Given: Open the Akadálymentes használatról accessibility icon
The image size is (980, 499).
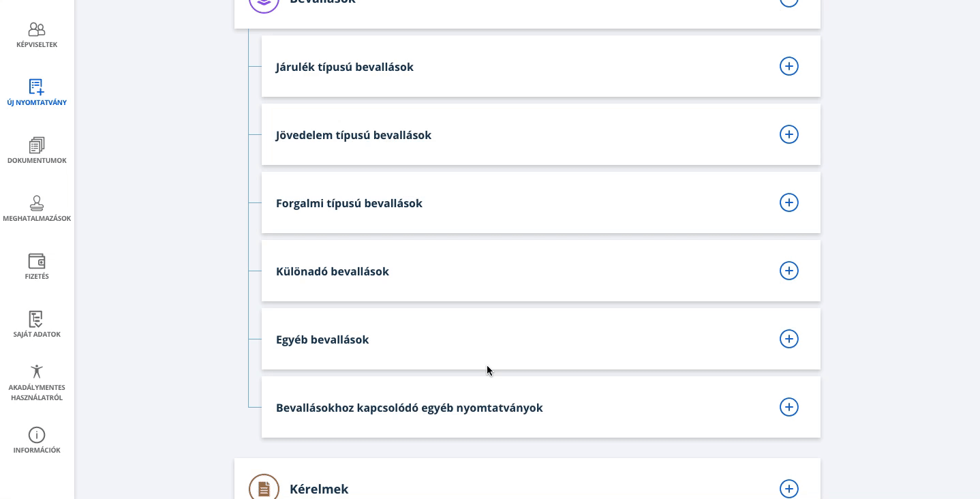Looking at the screenshot, I should click(x=37, y=372).
